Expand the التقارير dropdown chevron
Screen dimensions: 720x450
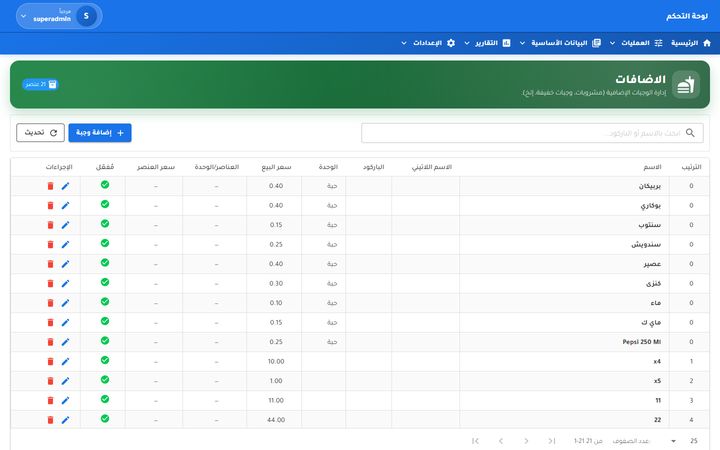pyautogui.click(x=467, y=43)
